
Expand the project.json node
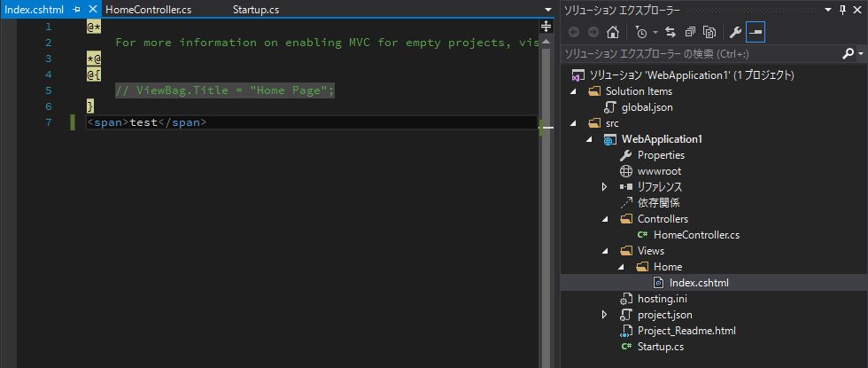click(x=605, y=315)
